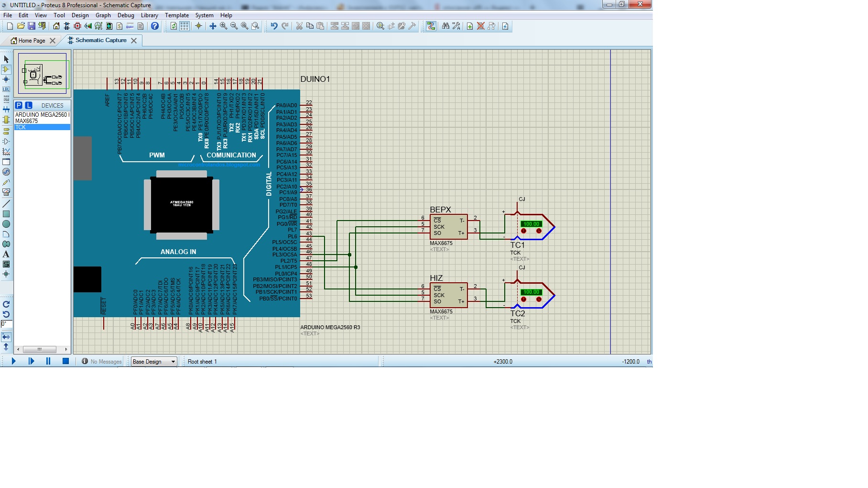Search and tag with binoculars icon
Viewport: 868px width, 488px height.
(x=445, y=26)
